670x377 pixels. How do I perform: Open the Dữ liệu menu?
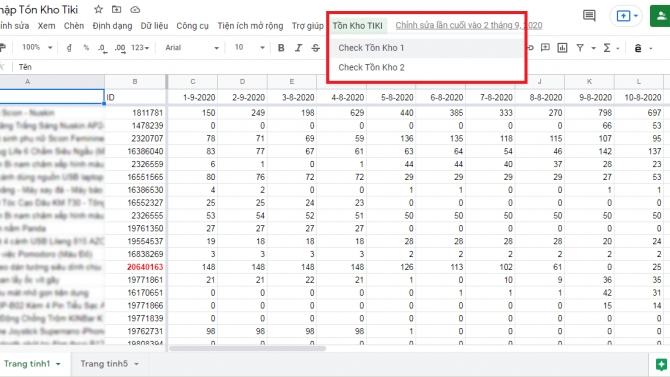(154, 26)
